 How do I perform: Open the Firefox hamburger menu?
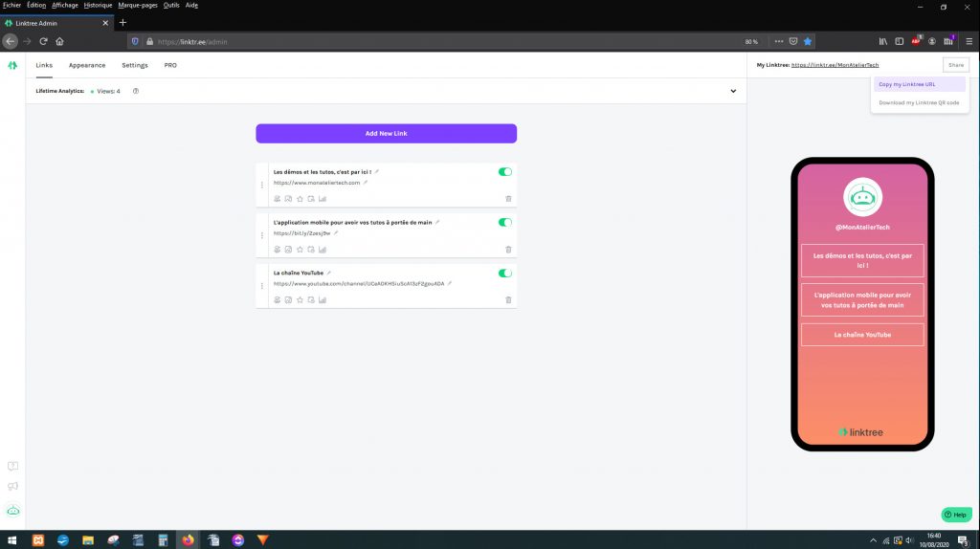(969, 41)
